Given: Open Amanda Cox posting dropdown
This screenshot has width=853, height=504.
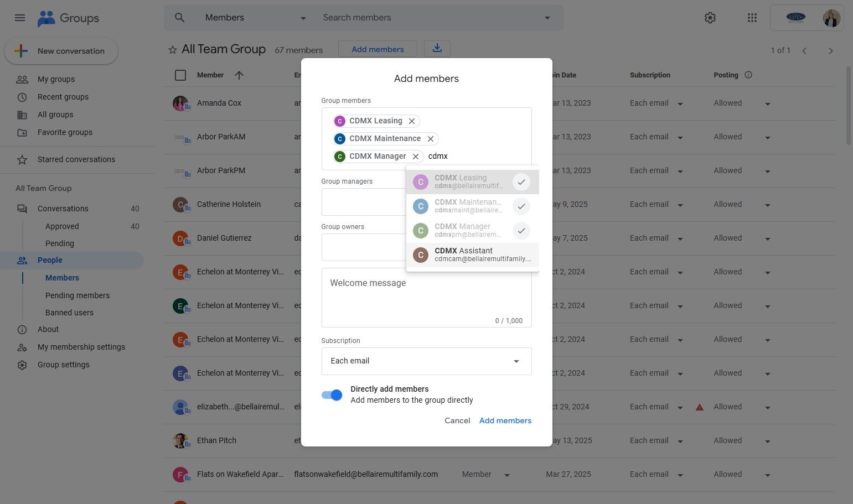Looking at the screenshot, I should pos(768,104).
